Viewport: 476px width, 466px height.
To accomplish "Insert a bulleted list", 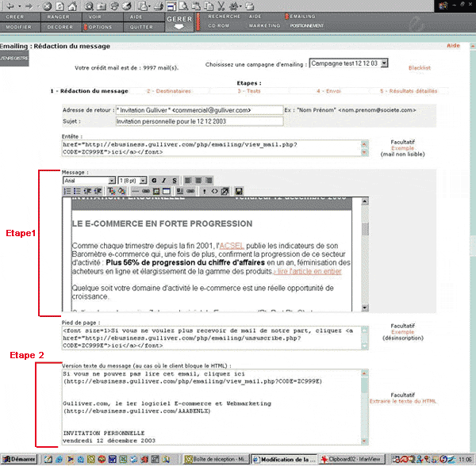I will (x=77, y=191).
